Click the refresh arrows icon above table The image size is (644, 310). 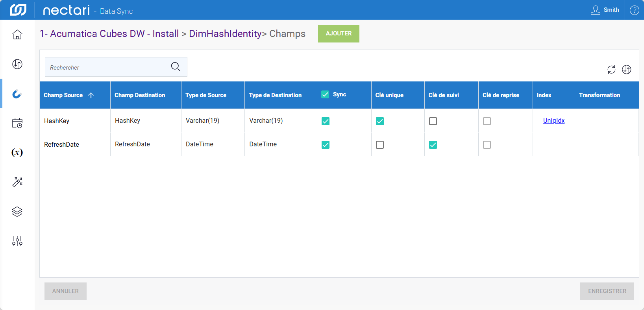point(611,70)
